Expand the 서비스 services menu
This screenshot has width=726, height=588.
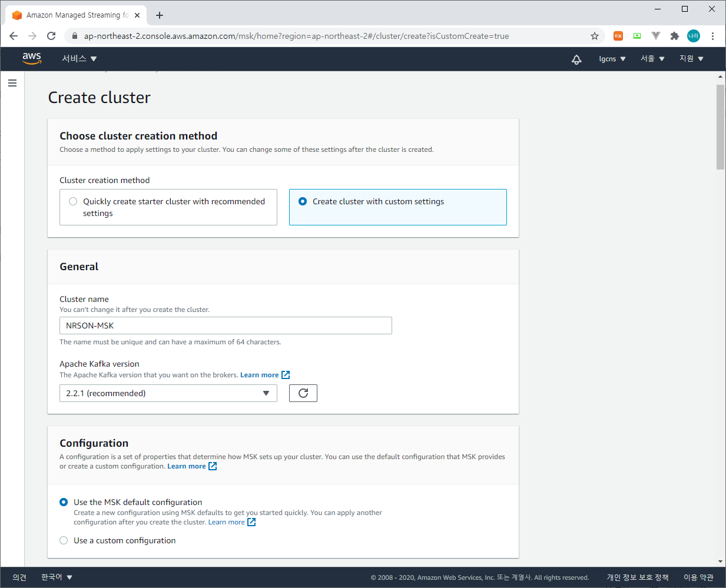(79, 59)
